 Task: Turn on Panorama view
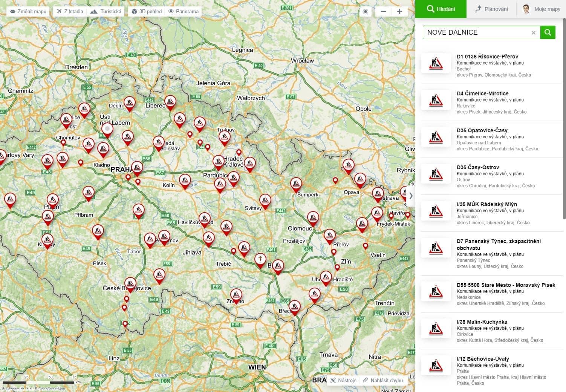(x=183, y=11)
